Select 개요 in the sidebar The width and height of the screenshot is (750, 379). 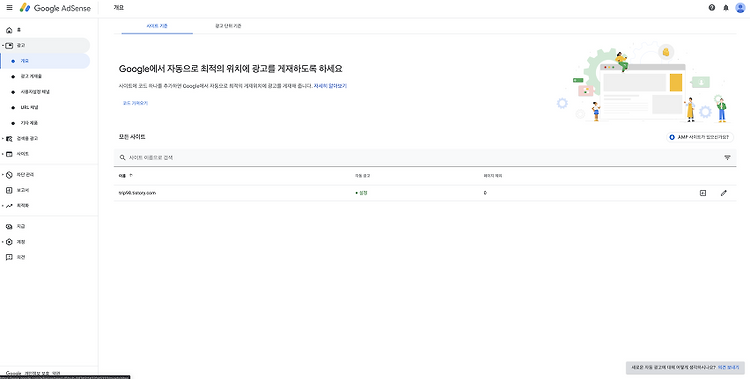coord(45,61)
